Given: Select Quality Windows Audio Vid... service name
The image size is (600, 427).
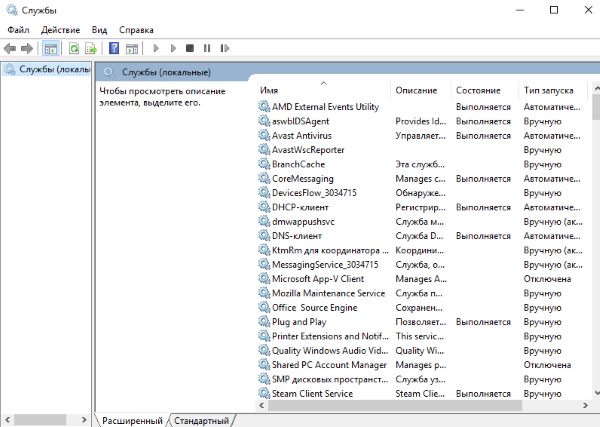Looking at the screenshot, I should (330, 350).
